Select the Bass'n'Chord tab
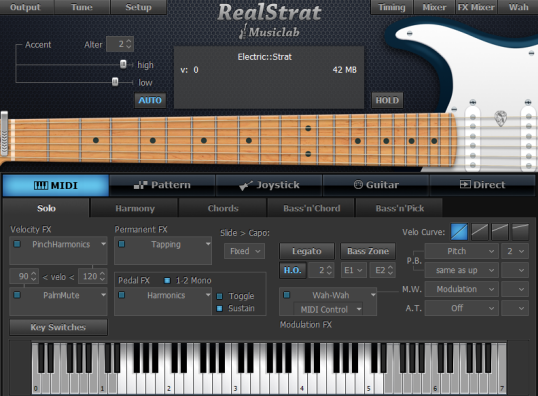The height and width of the screenshot is (396, 538). click(x=312, y=208)
